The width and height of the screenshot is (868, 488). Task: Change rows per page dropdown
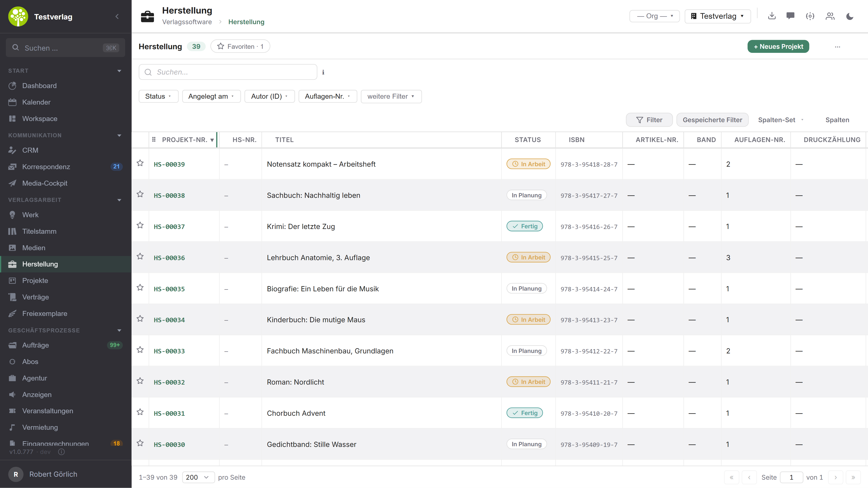[198, 477]
